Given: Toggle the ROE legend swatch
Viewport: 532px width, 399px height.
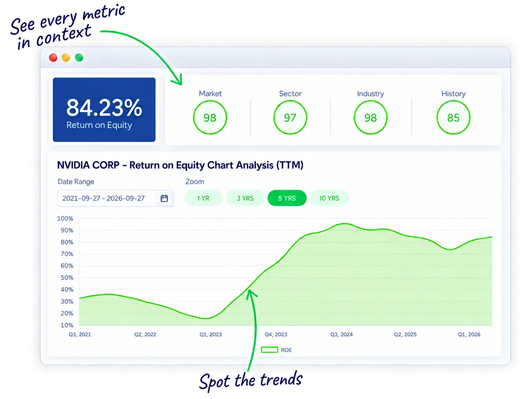Looking at the screenshot, I should pyautogui.click(x=269, y=350).
